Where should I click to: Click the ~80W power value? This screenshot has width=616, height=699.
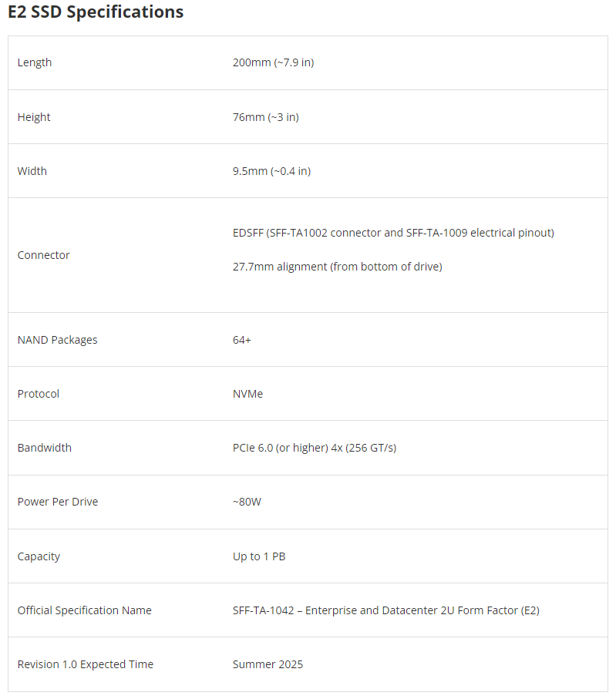pyautogui.click(x=247, y=502)
